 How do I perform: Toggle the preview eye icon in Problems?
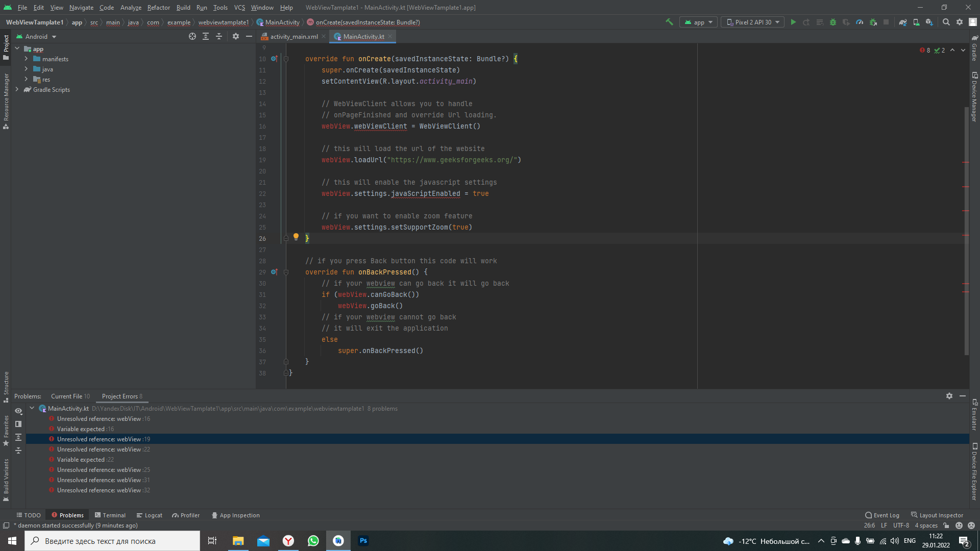coord(18,411)
